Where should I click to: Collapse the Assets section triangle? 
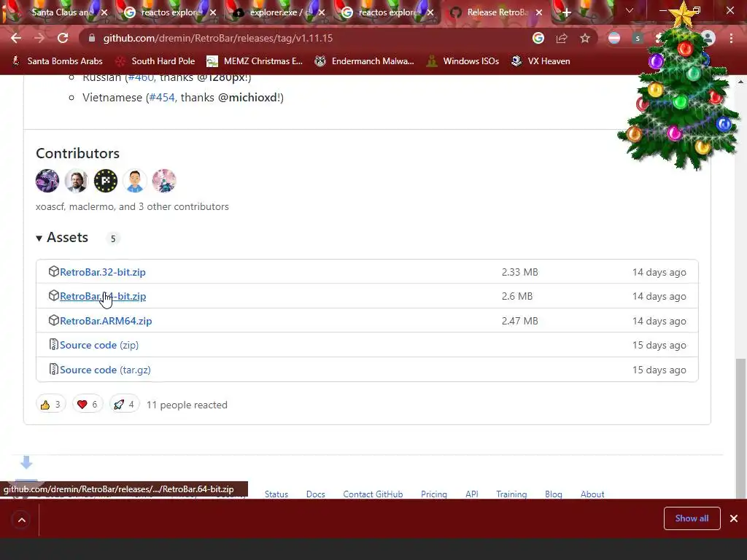[39, 238]
